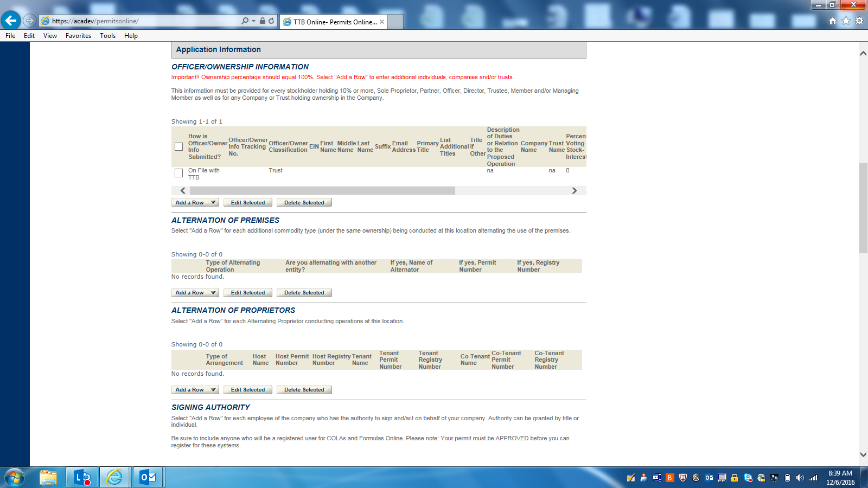The width and height of the screenshot is (868, 488).
Task: Open the Favorites menu
Action: 78,36
